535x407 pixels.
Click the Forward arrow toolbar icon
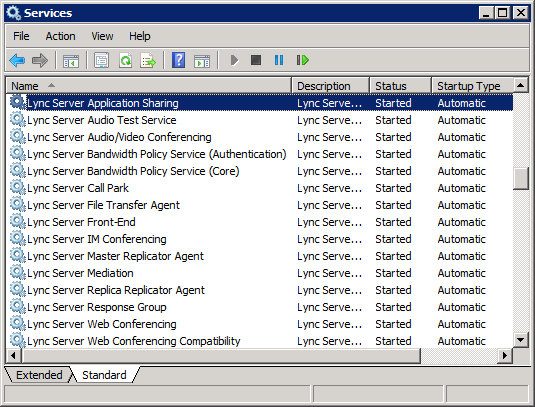click(40, 60)
